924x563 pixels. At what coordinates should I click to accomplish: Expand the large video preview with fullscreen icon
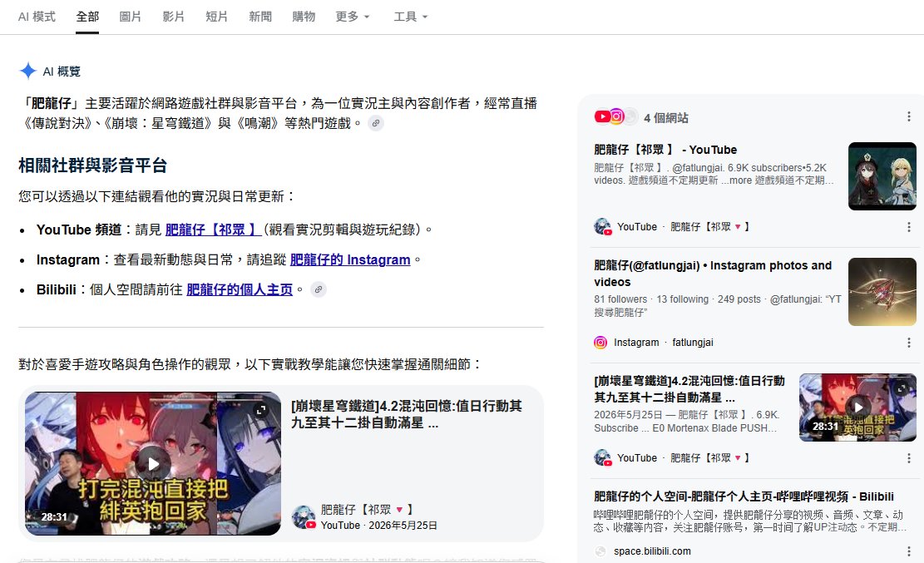click(x=260, y=409)
